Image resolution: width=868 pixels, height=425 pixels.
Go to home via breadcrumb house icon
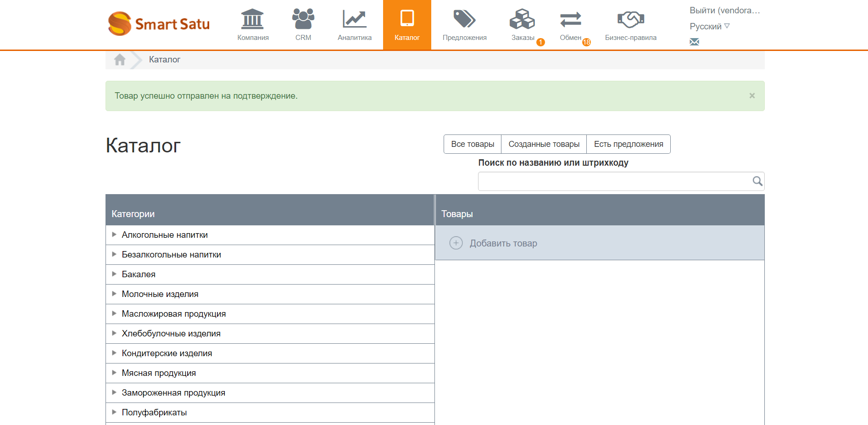coord(120,60)
